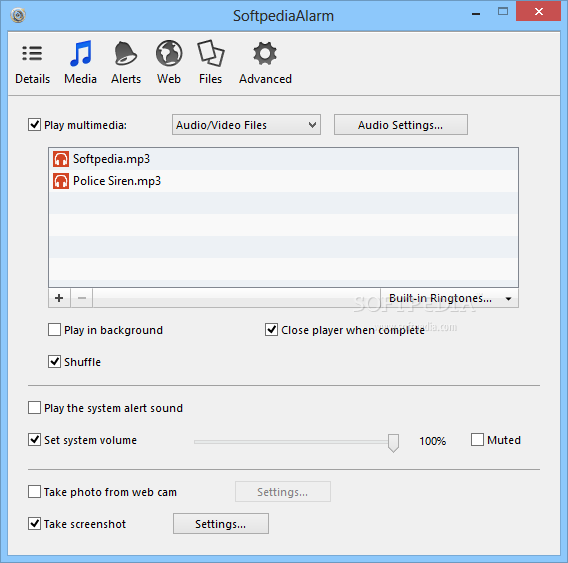Select Softpedia.mp3 in the list
Image resolution: width=568 pixels, height=563 pixels.
(283, 159)
